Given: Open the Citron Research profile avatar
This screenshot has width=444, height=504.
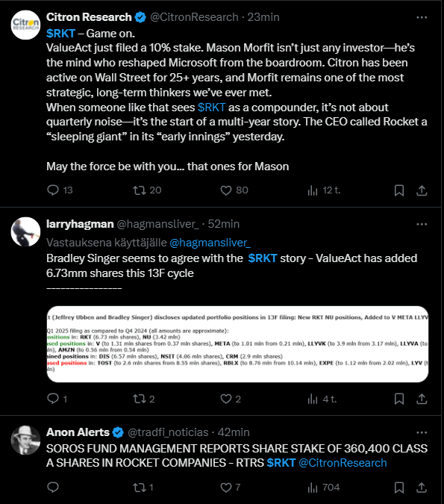Looking at the screenshot, I should [x=25, y=25].
